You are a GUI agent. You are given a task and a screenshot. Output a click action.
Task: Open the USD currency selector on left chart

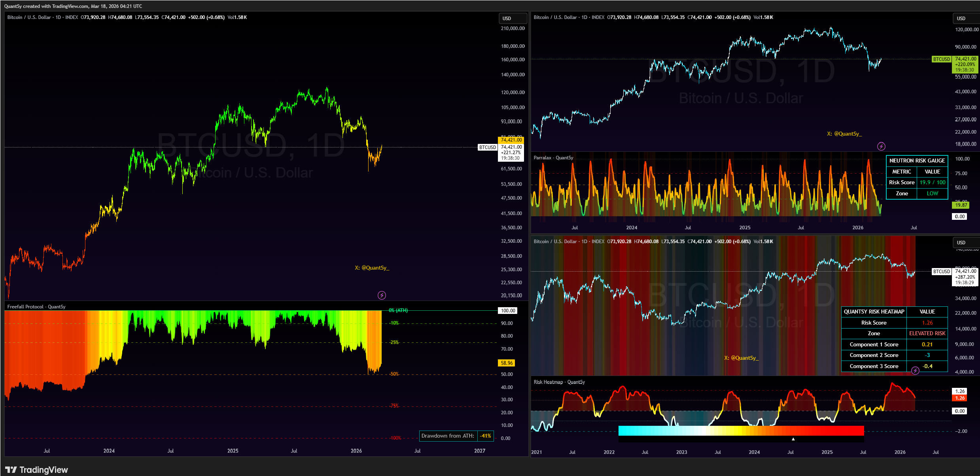[513, 19]
